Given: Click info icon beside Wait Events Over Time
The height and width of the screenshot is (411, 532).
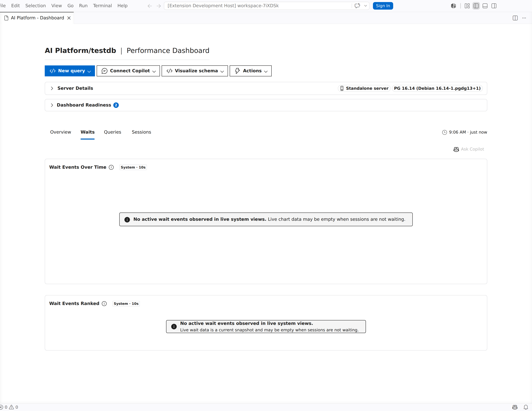Looking at the screenshot, I should (111, 167).
